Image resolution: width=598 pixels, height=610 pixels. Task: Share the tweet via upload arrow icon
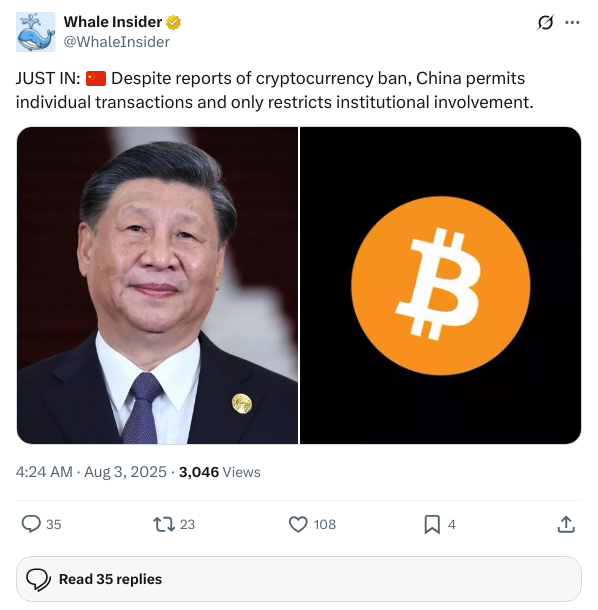coord(566,524)
